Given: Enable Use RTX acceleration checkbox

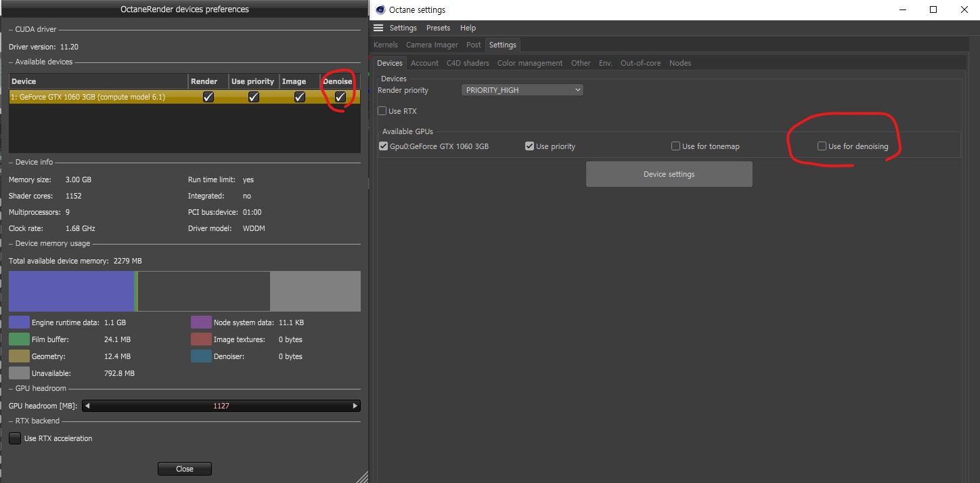Looking at the screenshot, I should pos(15,438).
